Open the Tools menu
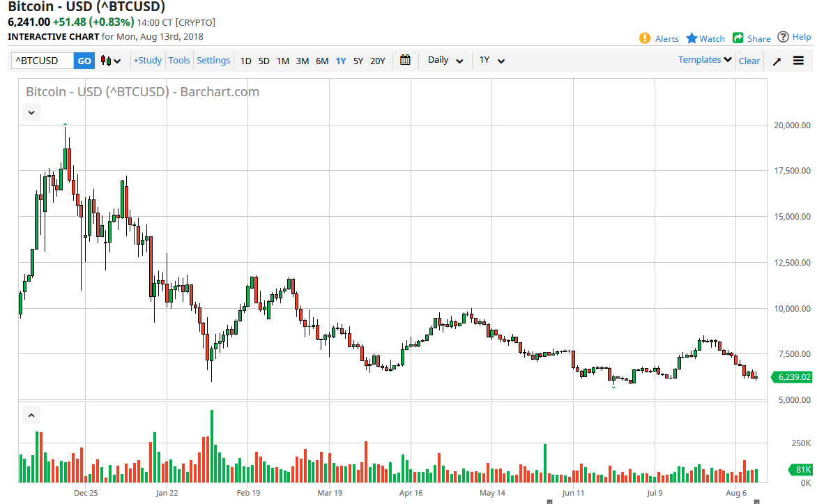Screen dimensions: 817x504 click(x=179, y=60)
